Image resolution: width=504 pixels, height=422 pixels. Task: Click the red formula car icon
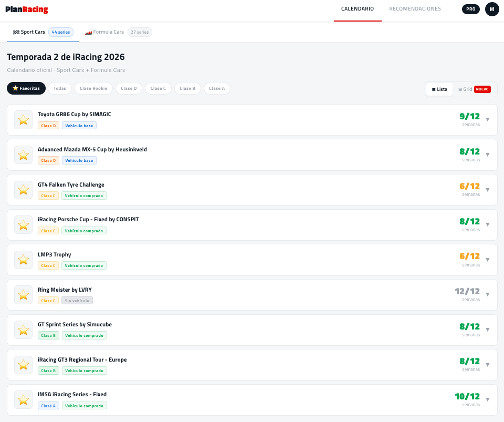(x=88, y=33)
